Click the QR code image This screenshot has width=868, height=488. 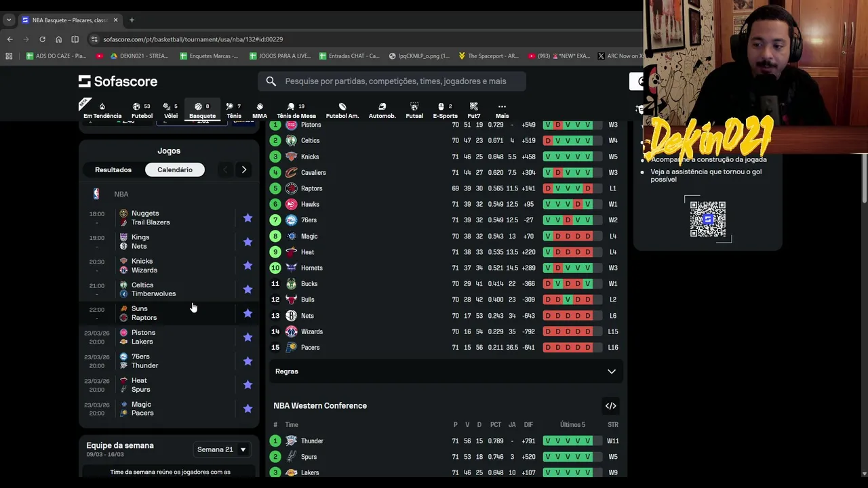(x=707, y=219)
